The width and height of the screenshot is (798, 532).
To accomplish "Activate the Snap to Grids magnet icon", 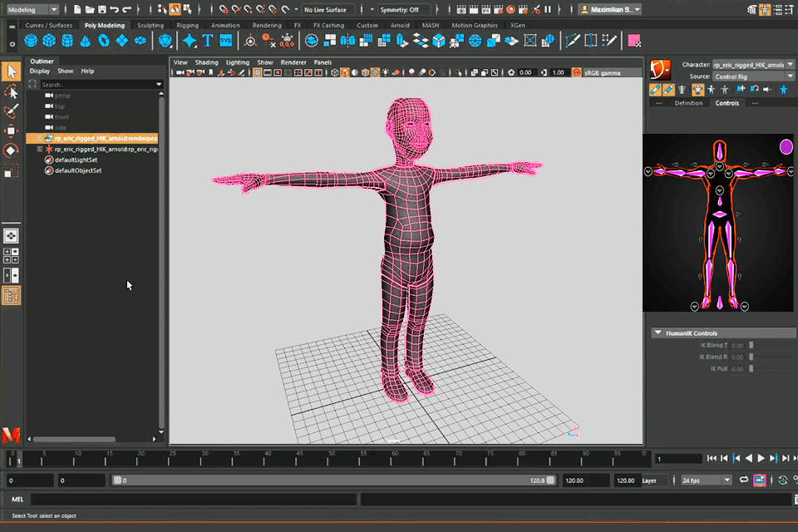I will 223,8.
